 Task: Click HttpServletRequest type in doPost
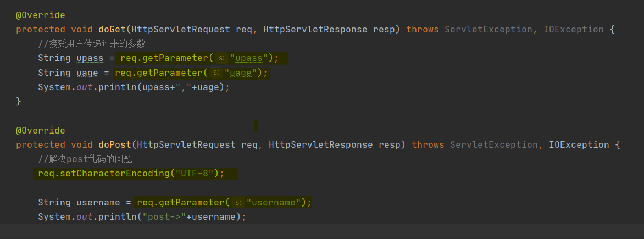[186, 145]
